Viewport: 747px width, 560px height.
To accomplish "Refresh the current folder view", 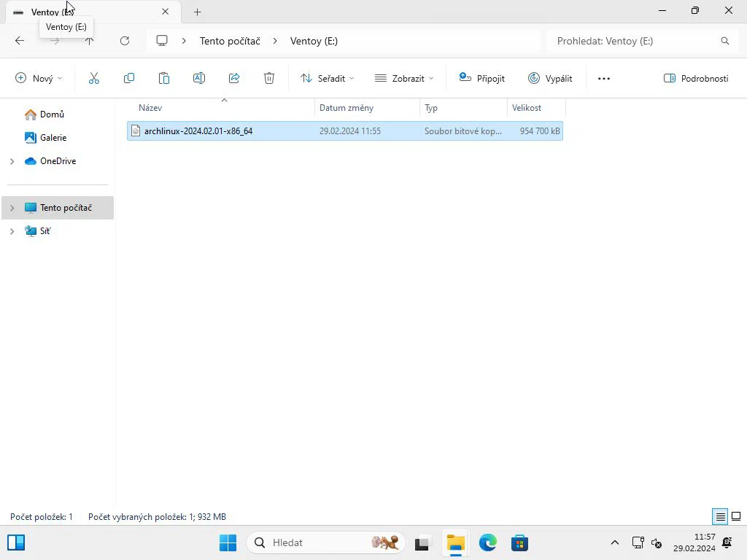I will tap(125, 41).
